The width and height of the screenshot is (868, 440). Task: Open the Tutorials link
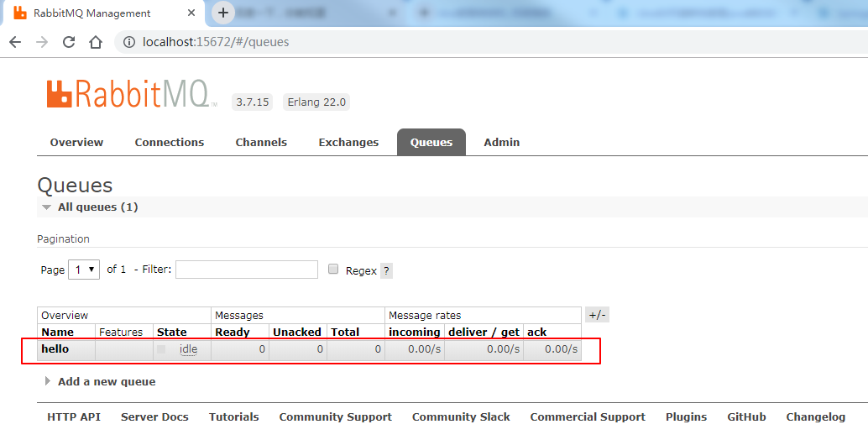pyautogui.click(x=233, y=416)
